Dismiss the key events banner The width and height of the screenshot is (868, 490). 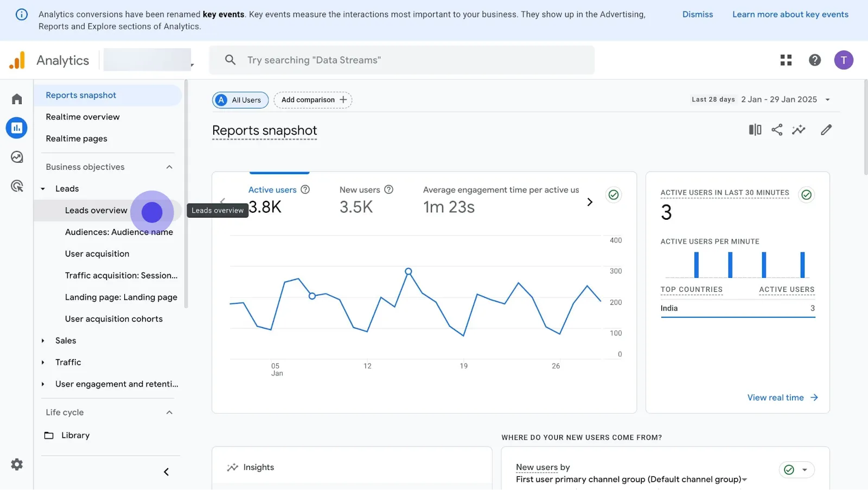pyautogui.click(x=698, y=15)
